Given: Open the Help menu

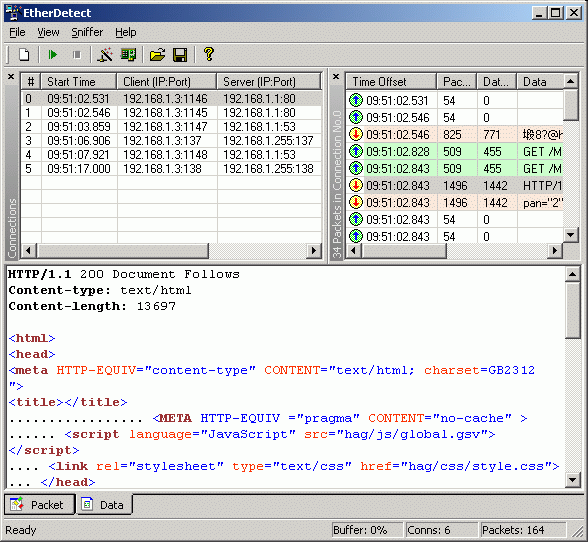Looking at the screenshot, I should tap(126, 32).
